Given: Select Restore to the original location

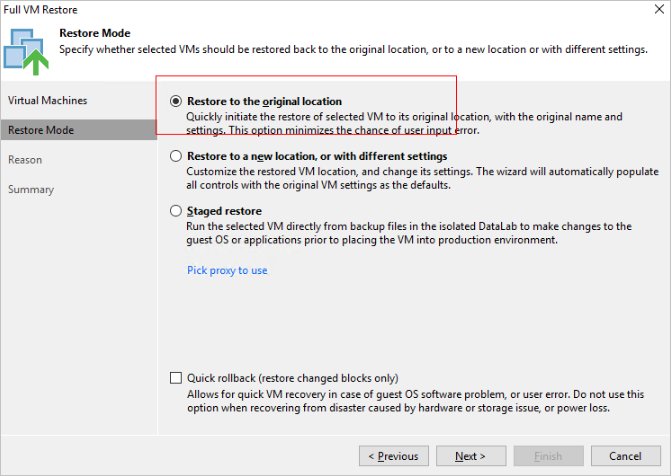Looking at the screenshot, I should pyautogui.click(x=177, y=101).
